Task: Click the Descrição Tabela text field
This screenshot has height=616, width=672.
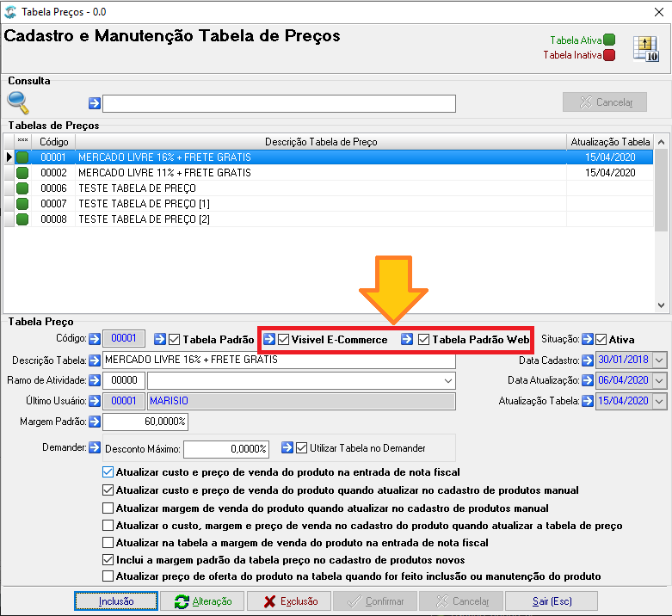Action: pos(279,360)
